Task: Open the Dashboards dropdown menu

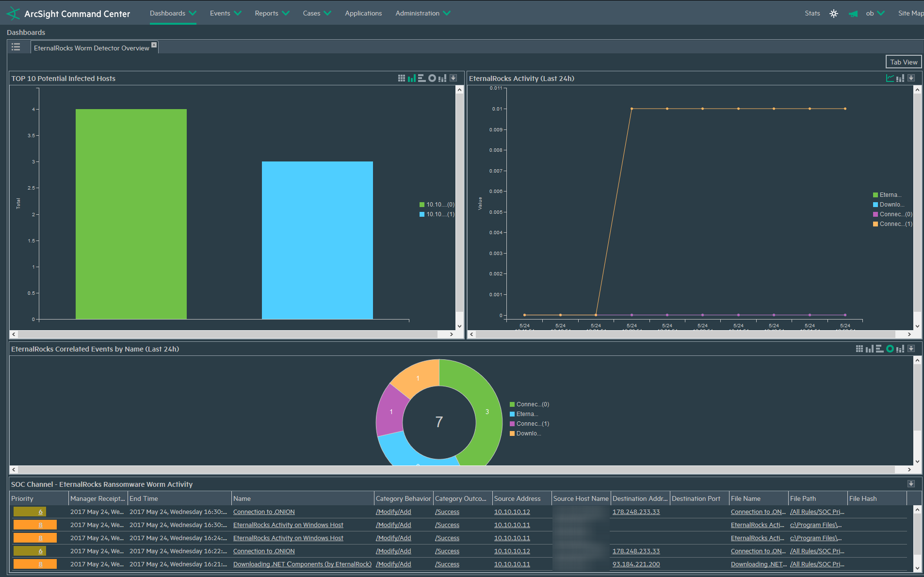Action: pyautogui.click(x=173, y=13)
